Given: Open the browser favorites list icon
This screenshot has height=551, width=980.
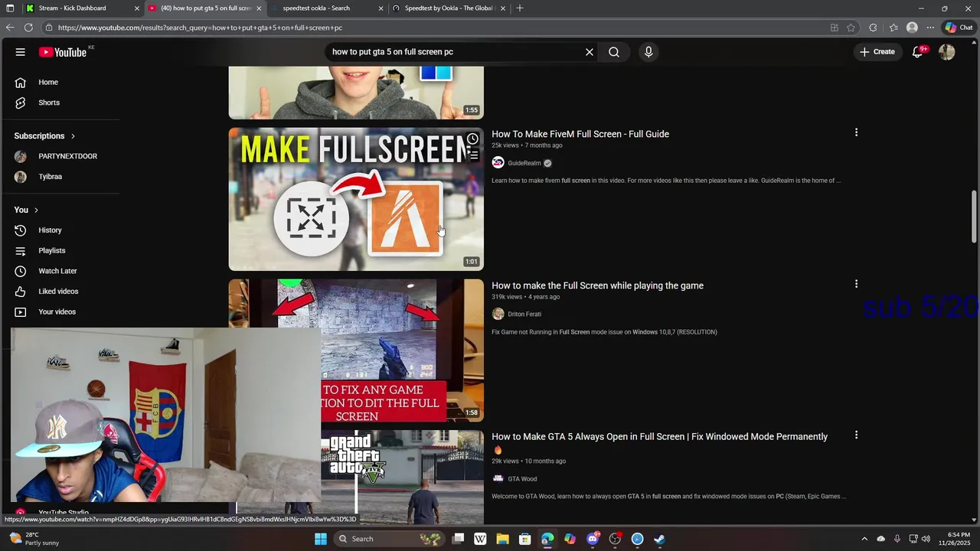Looking at the screenshot, I should pos(893,28).
